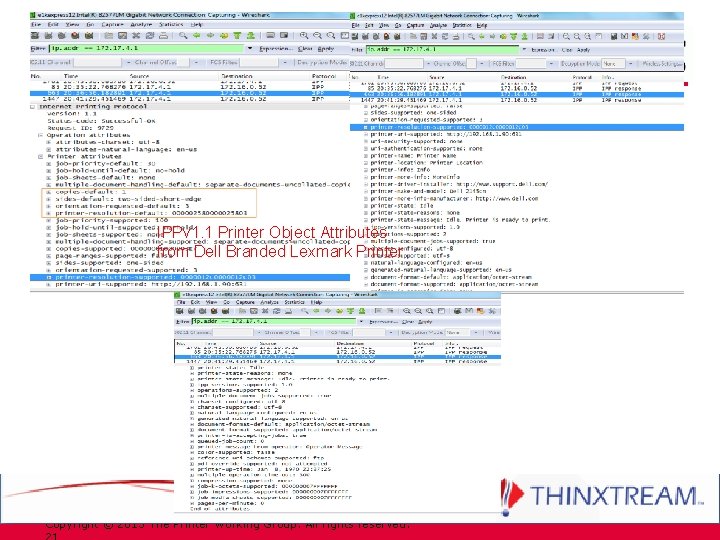
Task: Click Stop capture icon in top-right Wireshark window
Action: [386, 37]
